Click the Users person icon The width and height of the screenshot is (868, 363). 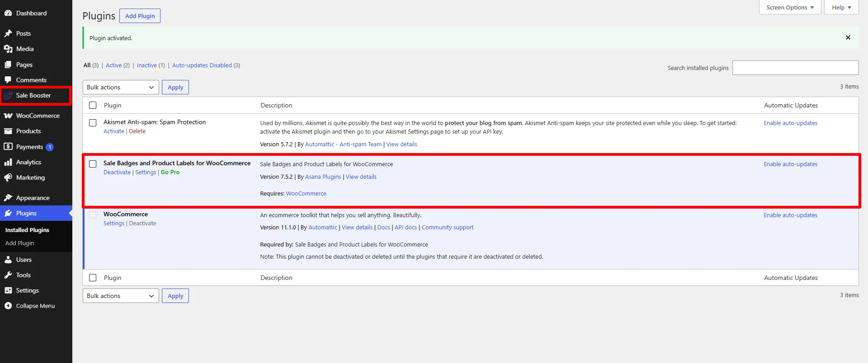8,260
